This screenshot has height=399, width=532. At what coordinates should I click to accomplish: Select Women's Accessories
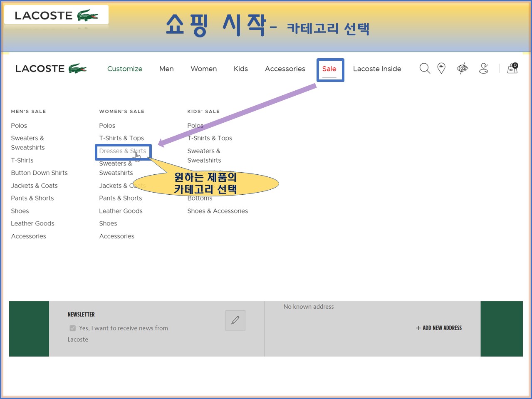tap(117, 236)
